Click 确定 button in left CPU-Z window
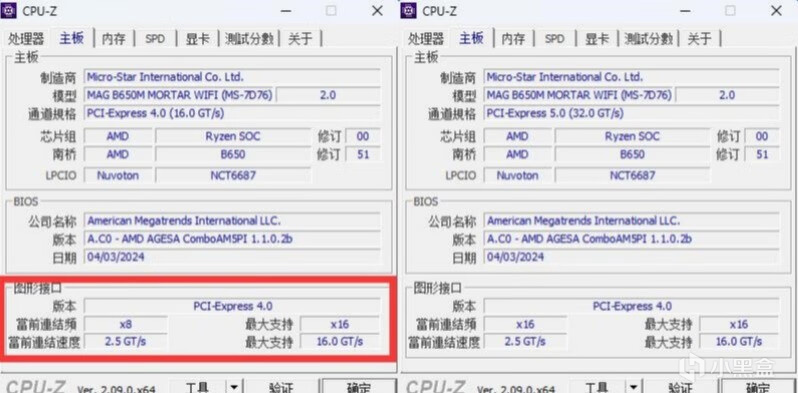 pos(359,387)
